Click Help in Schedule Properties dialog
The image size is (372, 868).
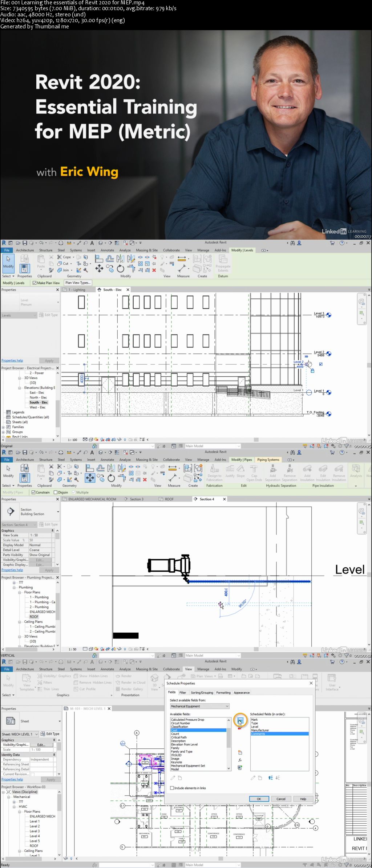pos(303,799)
